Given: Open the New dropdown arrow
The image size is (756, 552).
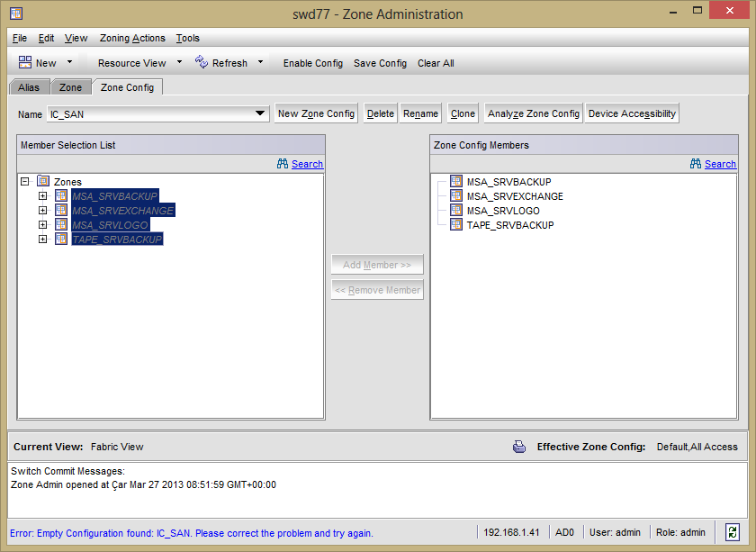Looking at the screenshot, I should (x=69, y=62).
